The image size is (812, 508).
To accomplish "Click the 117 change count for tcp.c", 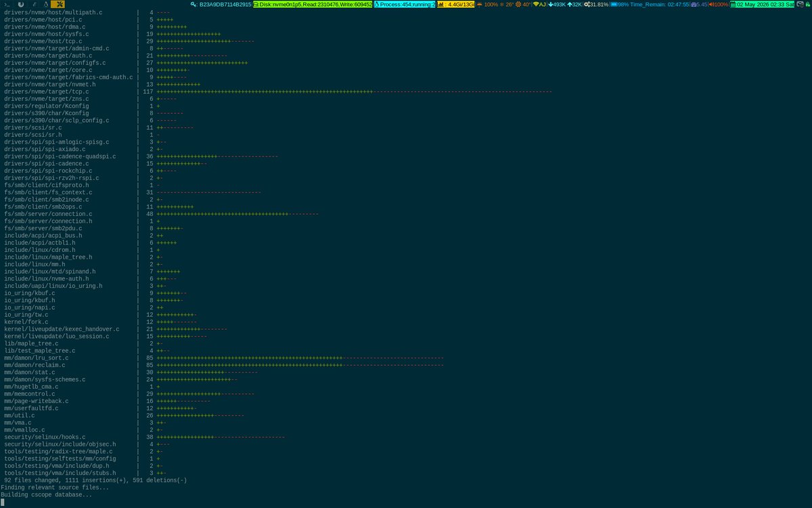I will tap(148, 91).
